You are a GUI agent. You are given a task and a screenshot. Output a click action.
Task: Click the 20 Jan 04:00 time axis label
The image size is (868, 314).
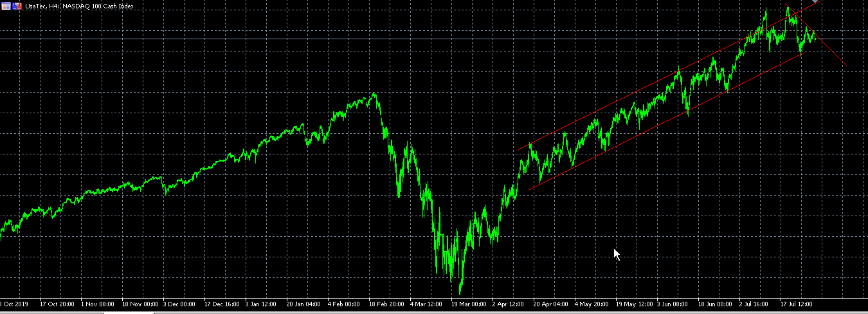pyautogui.click(x=303, y=304)
